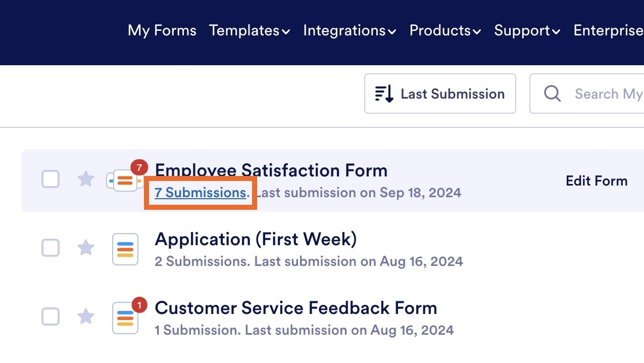Star the Customer Service Feedback Form
The width and height of the screenshot is (644, 363).
86,316
